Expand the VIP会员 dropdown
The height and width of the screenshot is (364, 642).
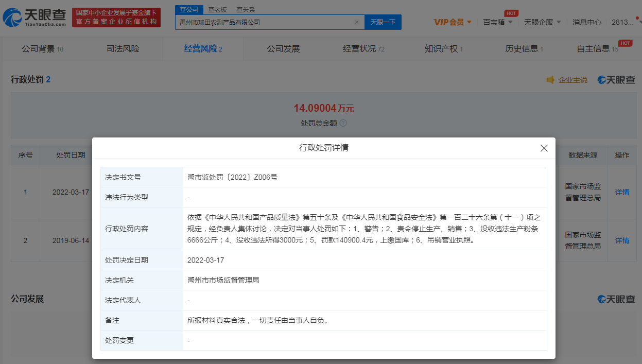coord(453,22)
